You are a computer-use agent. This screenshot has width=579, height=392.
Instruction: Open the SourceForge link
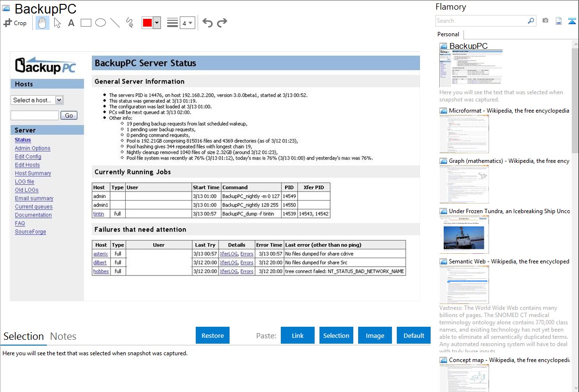30,232
